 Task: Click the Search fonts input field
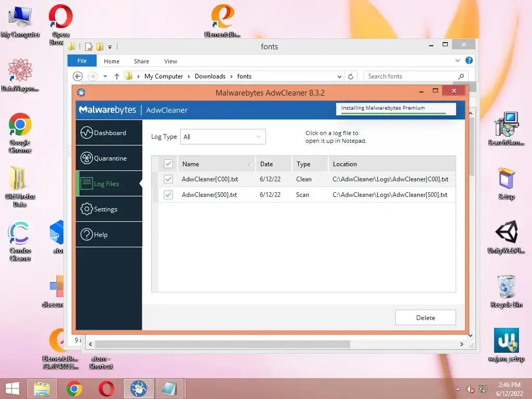tap(416, 76)
